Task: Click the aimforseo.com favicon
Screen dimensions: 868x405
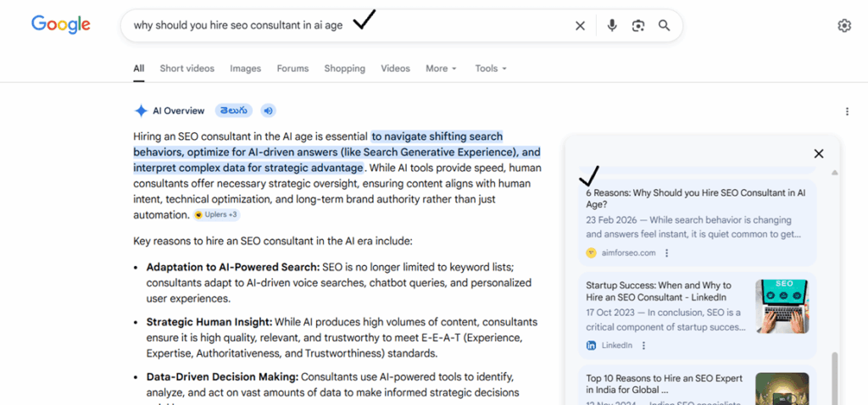Action: tap(591, 252)
